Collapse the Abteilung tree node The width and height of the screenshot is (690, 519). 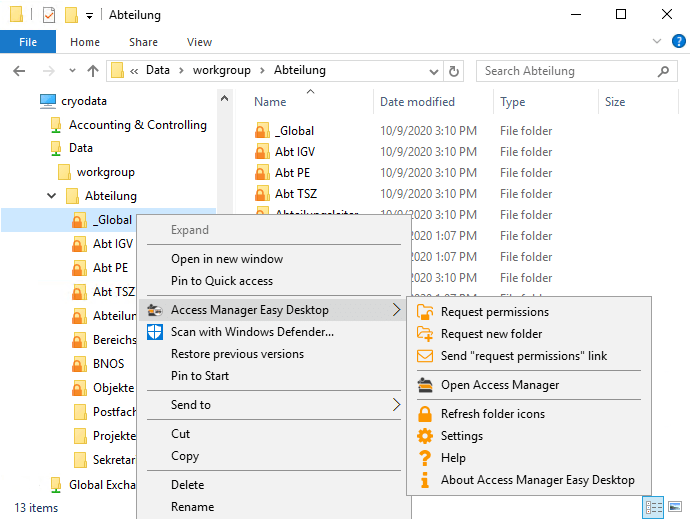52,196
